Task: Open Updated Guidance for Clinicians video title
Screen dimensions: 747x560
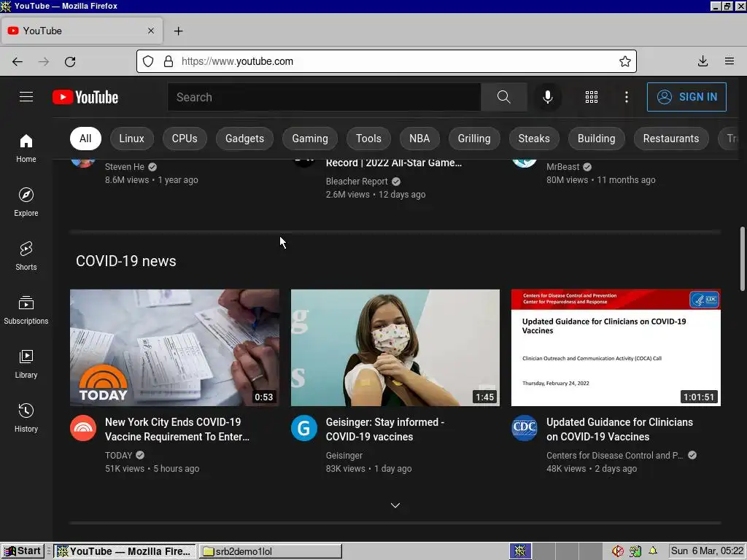Action: click(619, 429)
